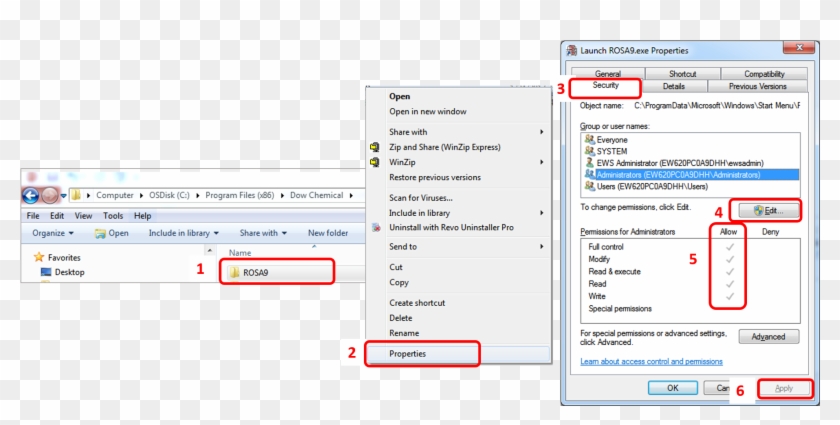Select the Everyone user group icon
Image resolution: width=840 pixels, height=425 pixels.
(589, 139)
